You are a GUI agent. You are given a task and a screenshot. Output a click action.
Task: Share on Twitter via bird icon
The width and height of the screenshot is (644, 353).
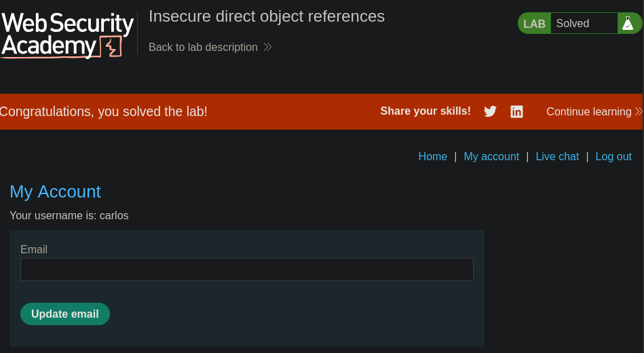pyautogui.click(x=490, y=111)
